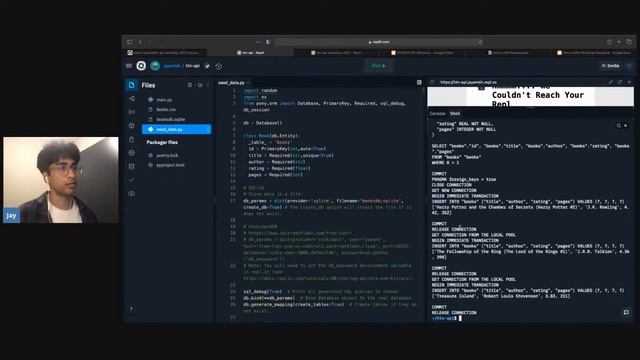Close the webview pane
The width and height of the screenshot is (640, 360).
[x=629, y=82]
